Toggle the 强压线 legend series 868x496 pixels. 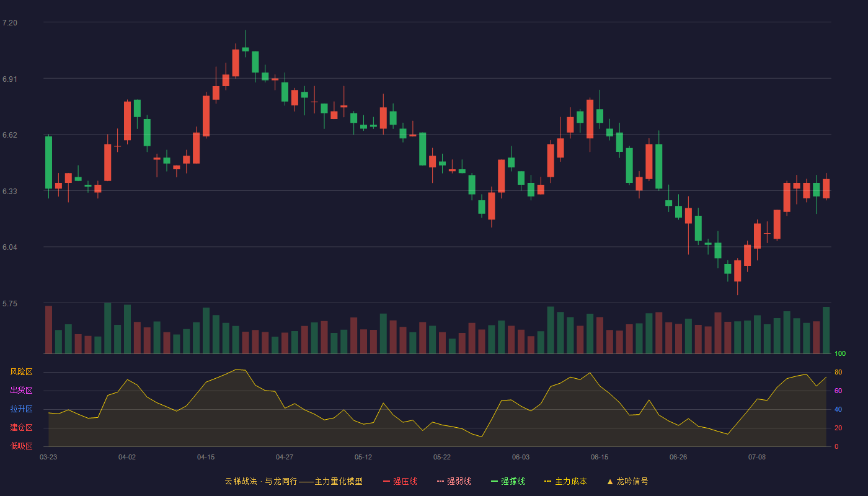(x=400, y=481)
